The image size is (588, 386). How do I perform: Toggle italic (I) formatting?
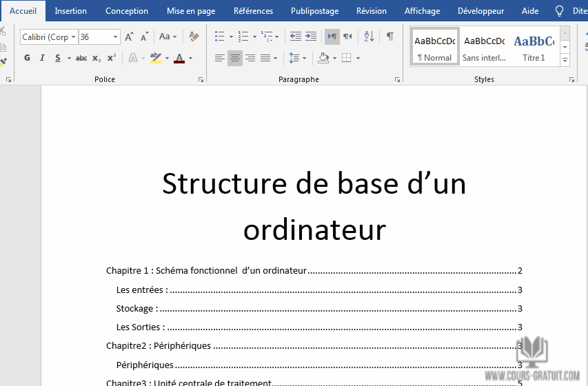tap(42, 58)
